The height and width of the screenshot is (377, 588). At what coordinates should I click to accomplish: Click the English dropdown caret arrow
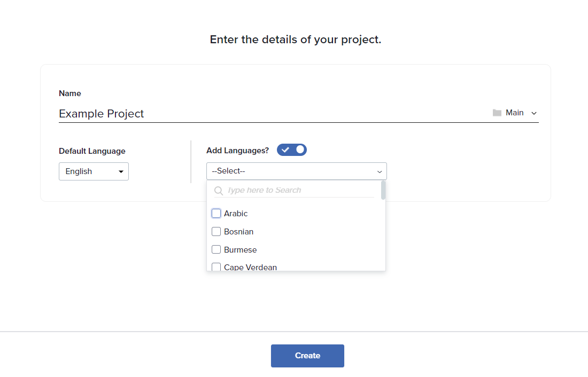coord(121,172)
